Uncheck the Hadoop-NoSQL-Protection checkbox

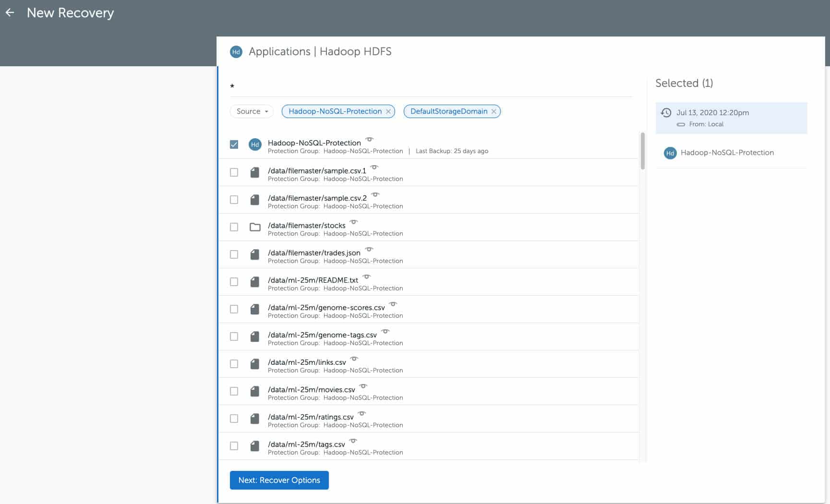pos(234,144)
